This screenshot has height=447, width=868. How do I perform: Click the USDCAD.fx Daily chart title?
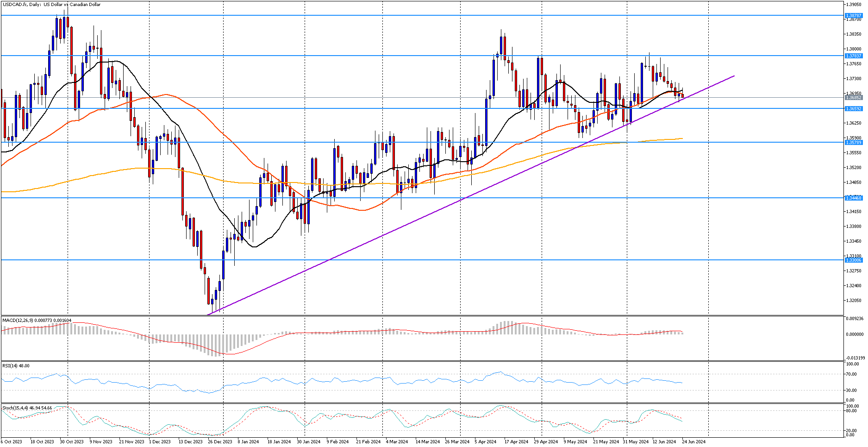(x=51, y=5)
